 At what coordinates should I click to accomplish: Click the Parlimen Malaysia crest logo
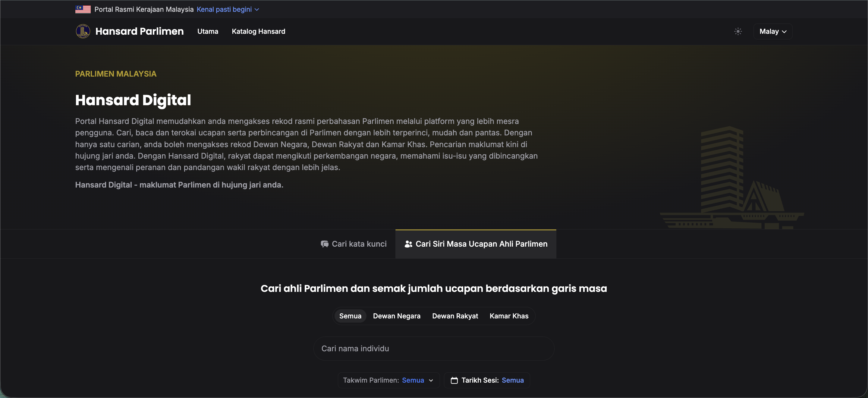[83, 31]
